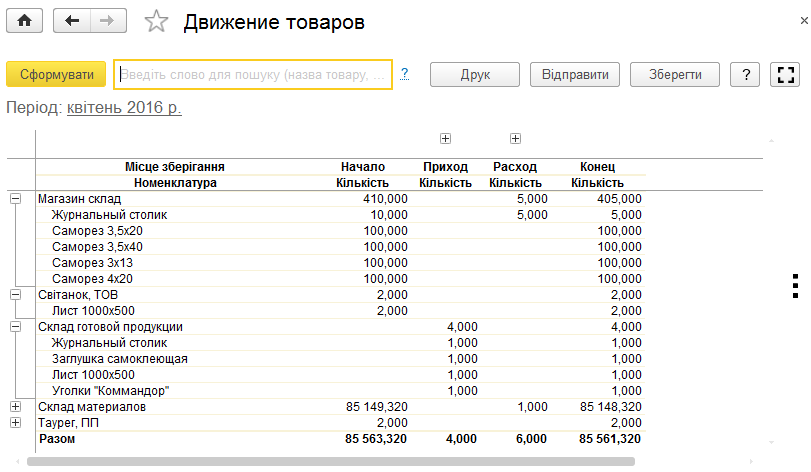The image size is (811, 472).
Task: Click the vertical scrollbar down arrow
Action: tap(771, 443)
